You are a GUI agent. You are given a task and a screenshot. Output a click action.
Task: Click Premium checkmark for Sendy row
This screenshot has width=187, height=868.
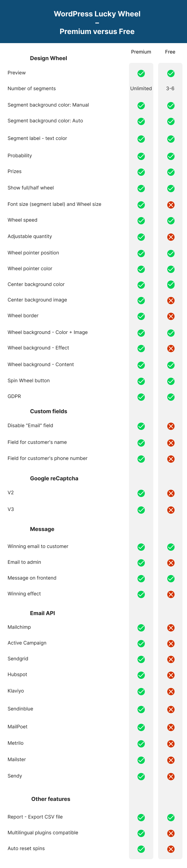tap(141, 776)
